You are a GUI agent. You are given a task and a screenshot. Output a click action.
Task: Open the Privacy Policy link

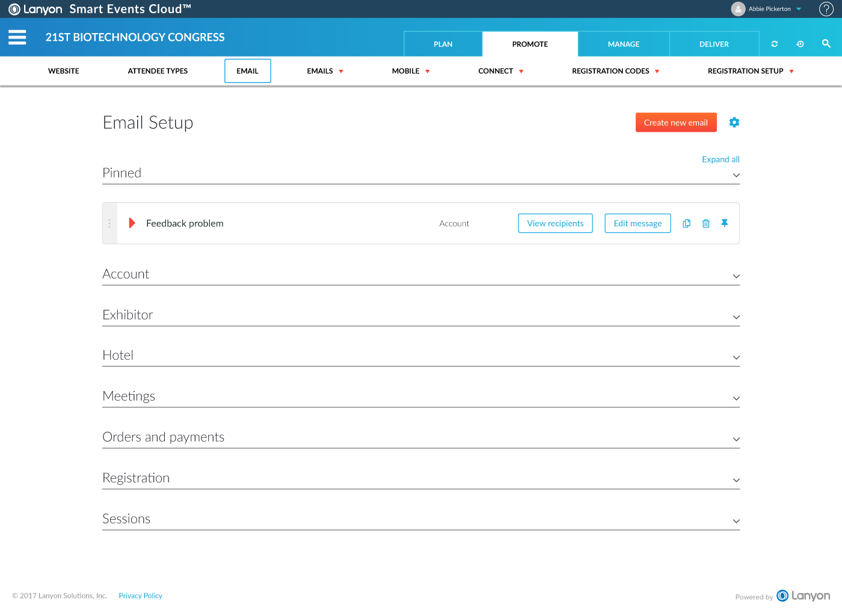141,596
